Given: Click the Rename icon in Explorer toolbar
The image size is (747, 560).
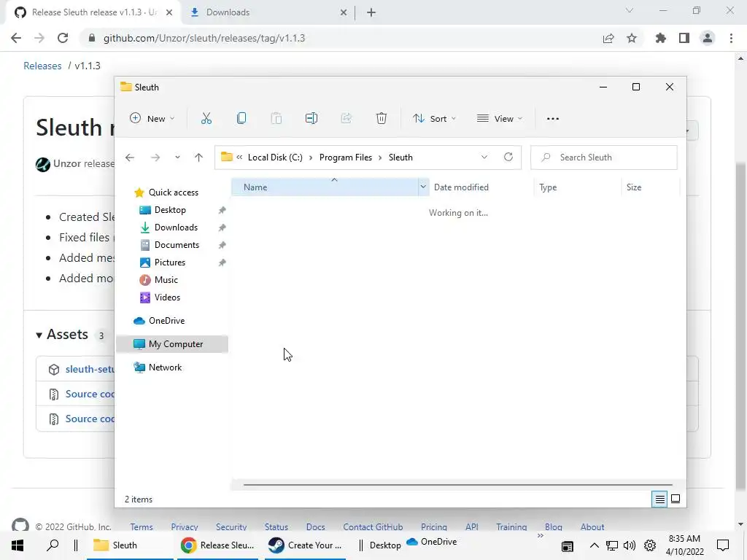Looking at the screenshot, I should tap(311, 119).
